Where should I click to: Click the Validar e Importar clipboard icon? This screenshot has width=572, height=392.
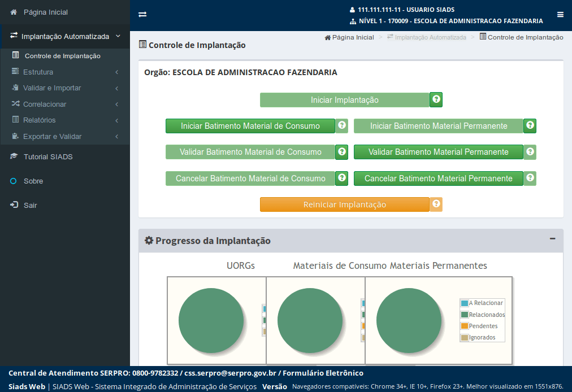tap(15, 88)
